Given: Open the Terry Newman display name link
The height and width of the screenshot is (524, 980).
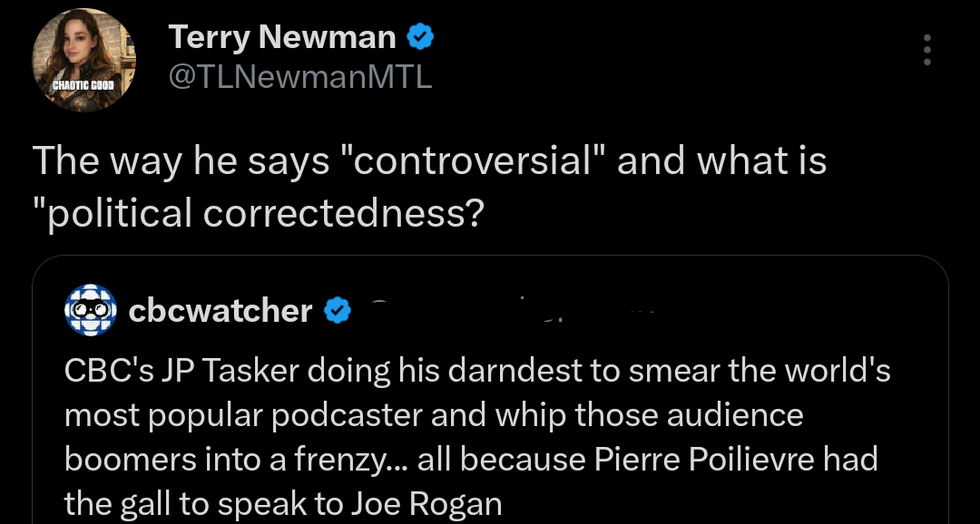Looking at the screenshot, I should coord(282,37).
